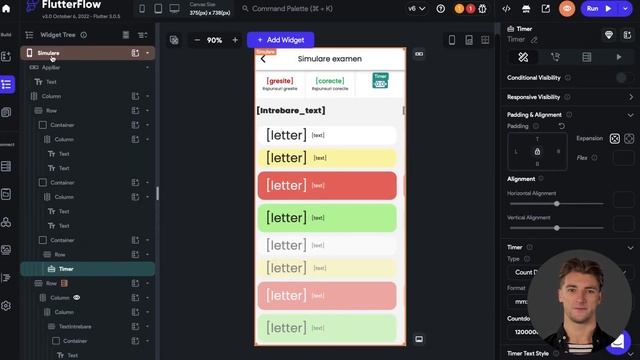Open Timer Format dropdown
Image resolution: width=640 pixels, height=360 pixels.
570,302
